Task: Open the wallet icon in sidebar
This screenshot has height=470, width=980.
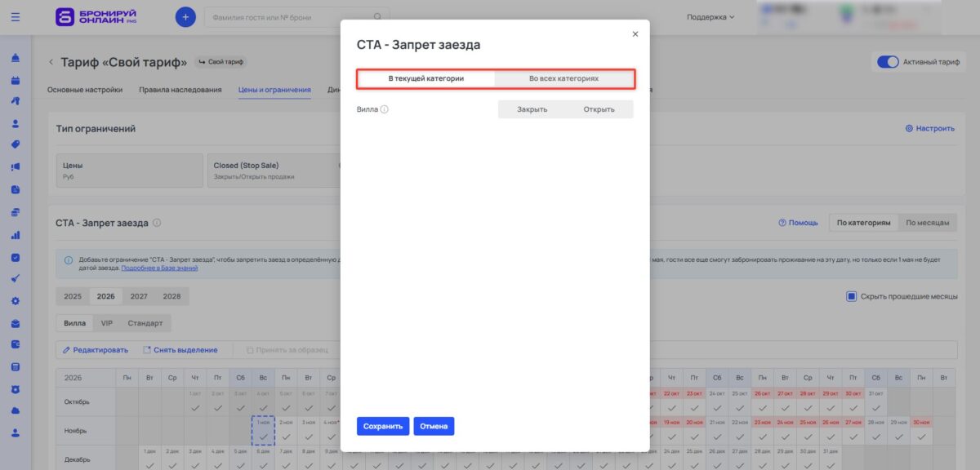Action: pyautogui.click(x=16, y=345)
